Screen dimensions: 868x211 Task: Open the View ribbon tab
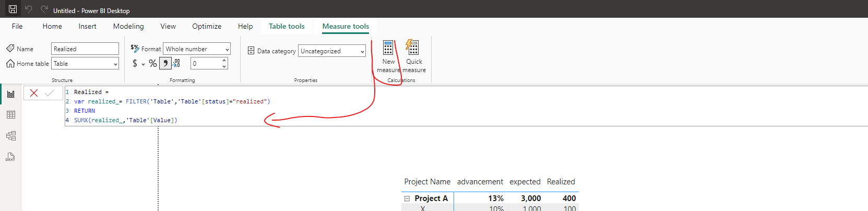pyautogui.click(x=168, y=26)
